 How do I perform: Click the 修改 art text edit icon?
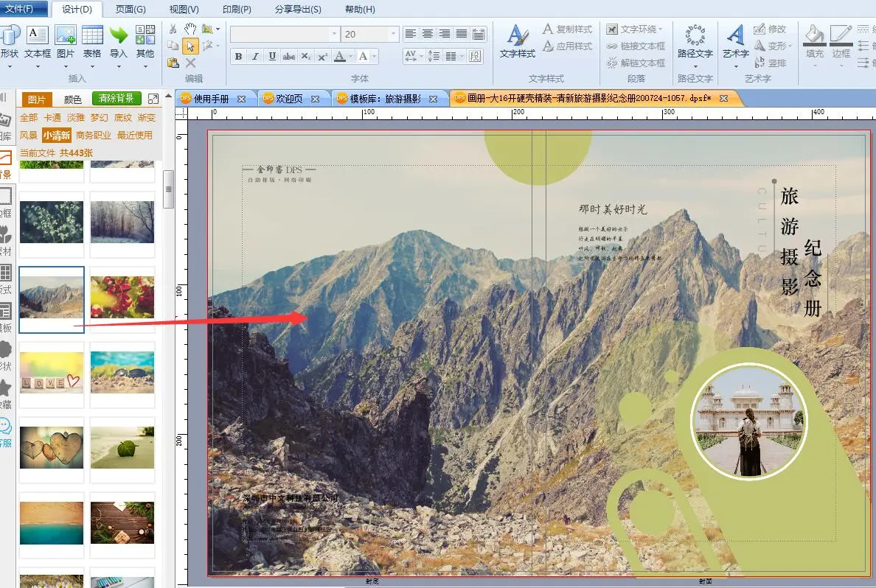coord(759,29)
